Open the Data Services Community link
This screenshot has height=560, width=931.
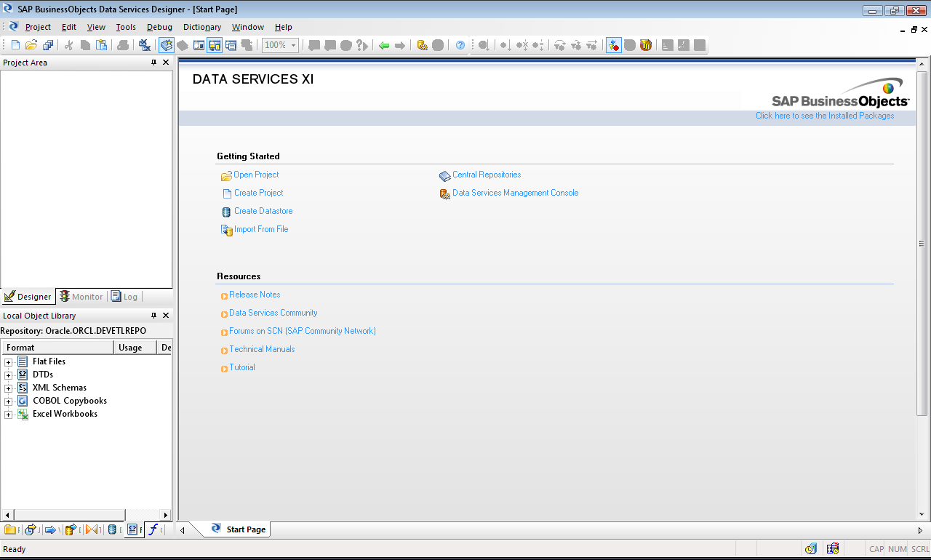tap(273, 313)
